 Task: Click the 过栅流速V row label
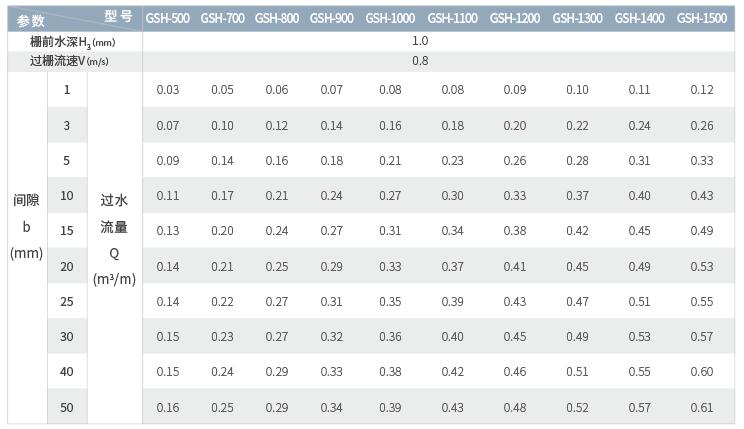click(x=69, y=61)
